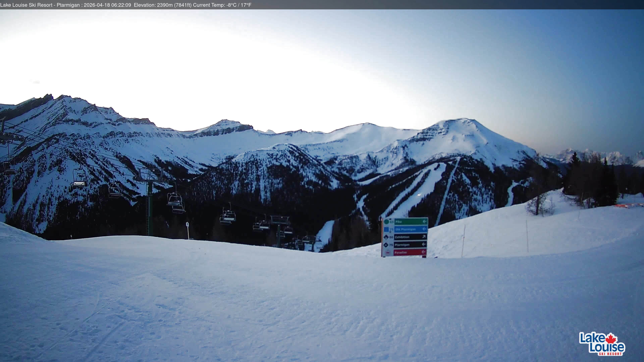Click the left arrow on green Pika sign
This screenshot has height=362, width=644.
pos(424,222)
